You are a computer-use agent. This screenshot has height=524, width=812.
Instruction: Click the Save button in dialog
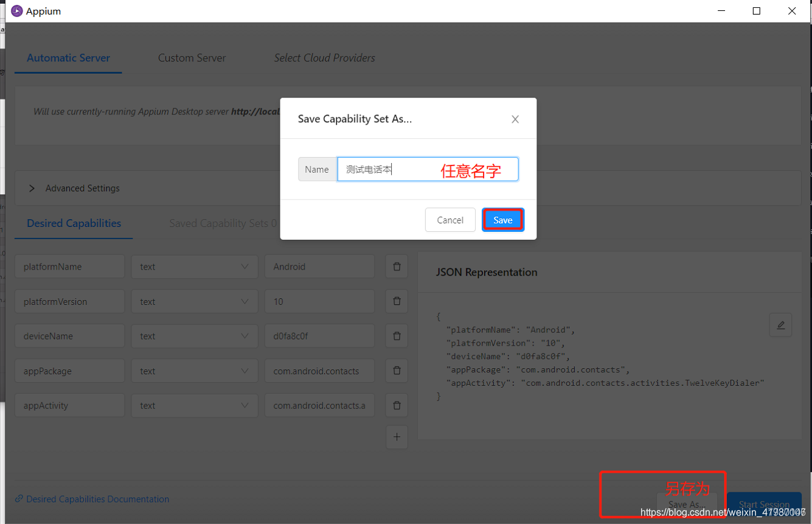click(x=502, y=220)
